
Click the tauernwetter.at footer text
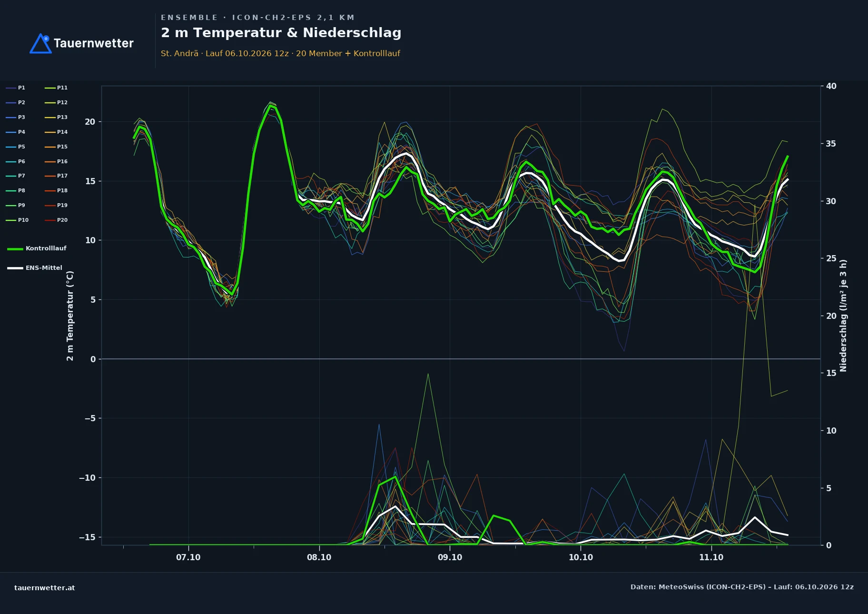click(x=45, y=588)
